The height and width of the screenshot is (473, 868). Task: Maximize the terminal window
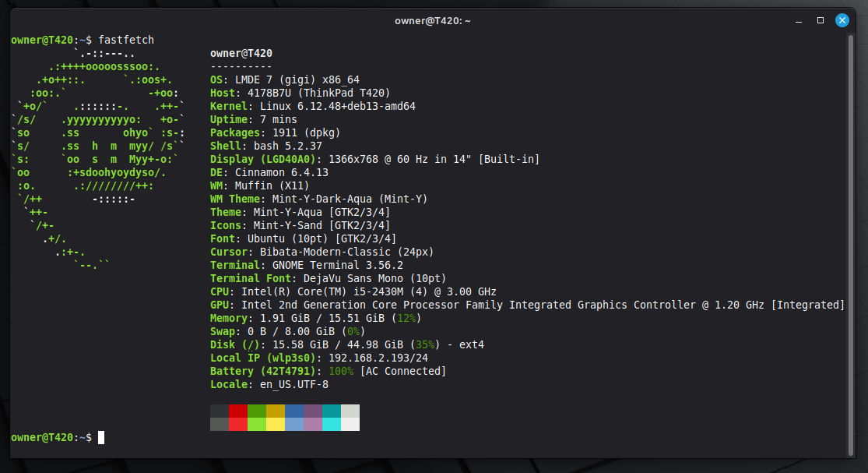[x=820, y=20]
